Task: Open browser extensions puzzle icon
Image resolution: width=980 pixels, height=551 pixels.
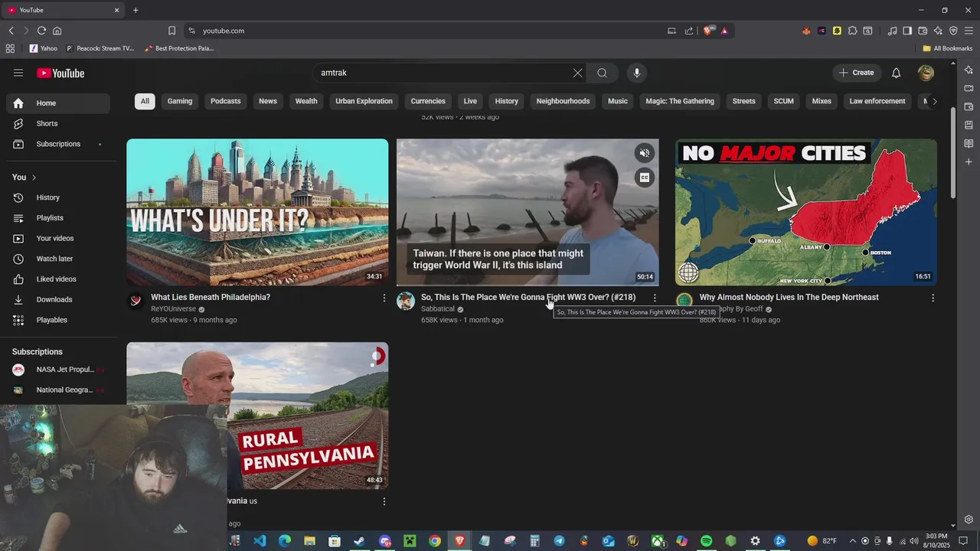Action: (852, 31)
